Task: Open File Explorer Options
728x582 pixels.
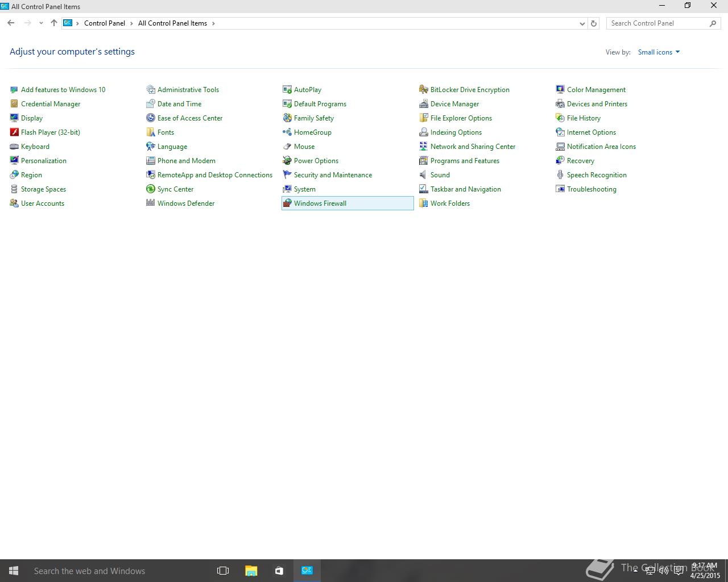Action: click(461, 118)
